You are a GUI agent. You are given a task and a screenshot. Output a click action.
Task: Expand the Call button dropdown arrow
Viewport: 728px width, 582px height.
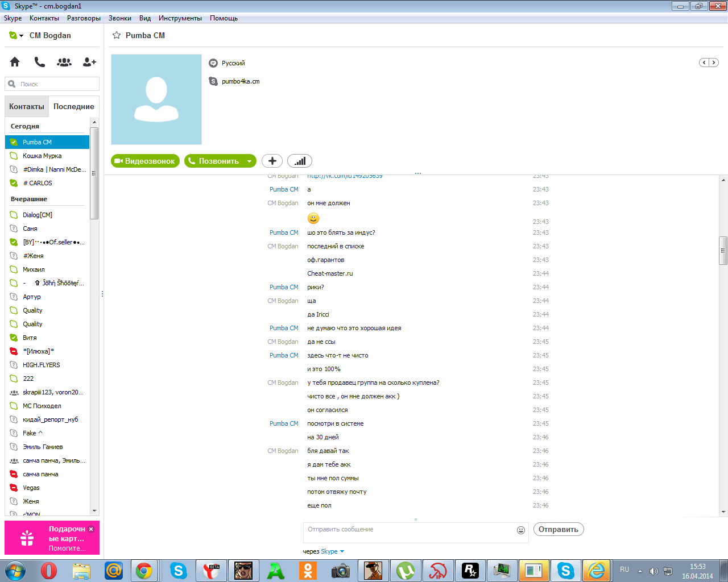coord(249,161)
